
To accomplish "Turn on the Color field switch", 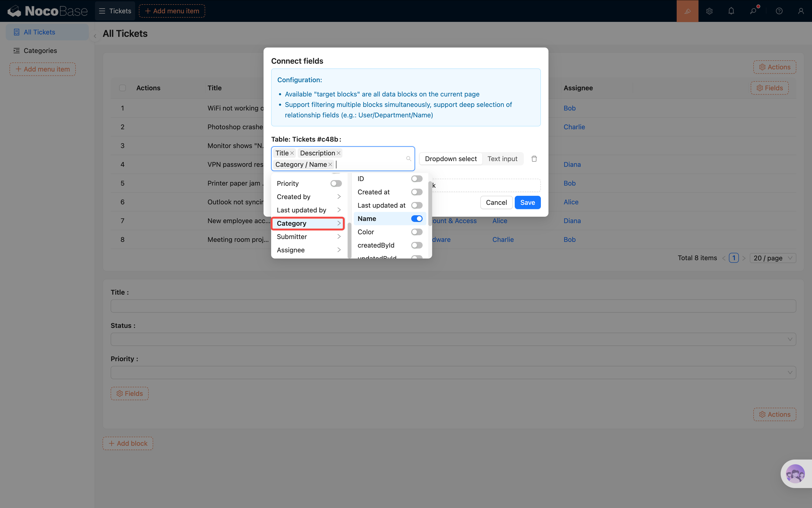I will [x=417, y=232].
